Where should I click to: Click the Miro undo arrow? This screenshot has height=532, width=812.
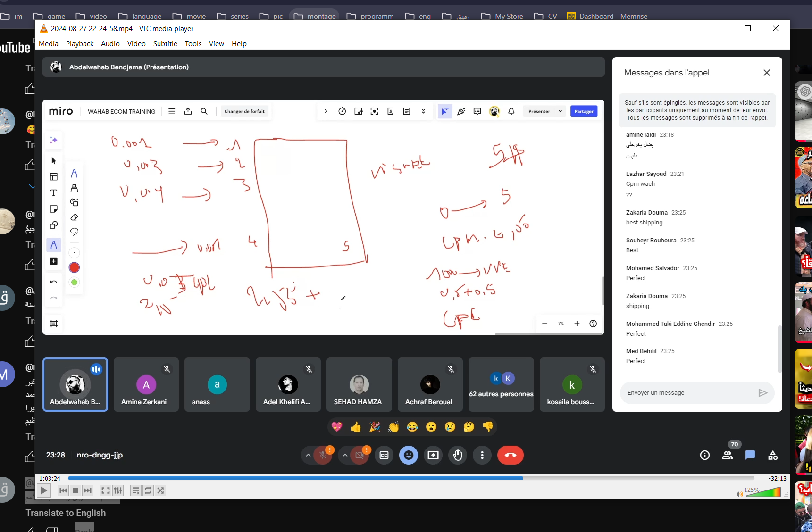pyautogui.click(x=54, y=282)
